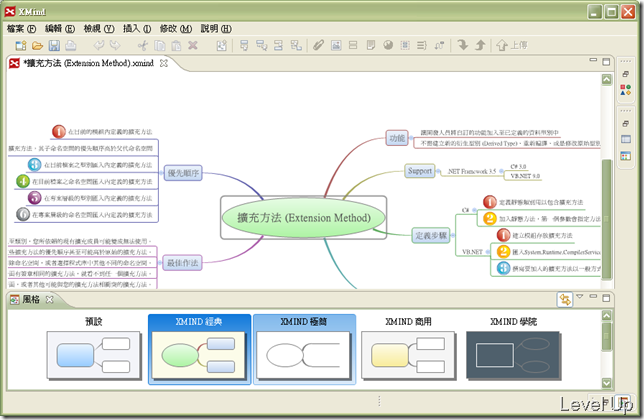
Task: Select the Support topic
Action: [x=420, y=171]
